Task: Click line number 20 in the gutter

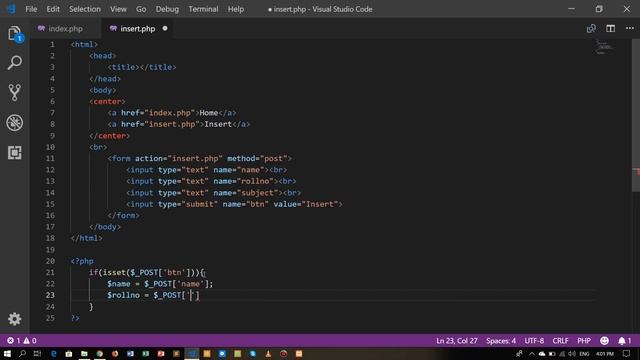Action: click(50, 261)
